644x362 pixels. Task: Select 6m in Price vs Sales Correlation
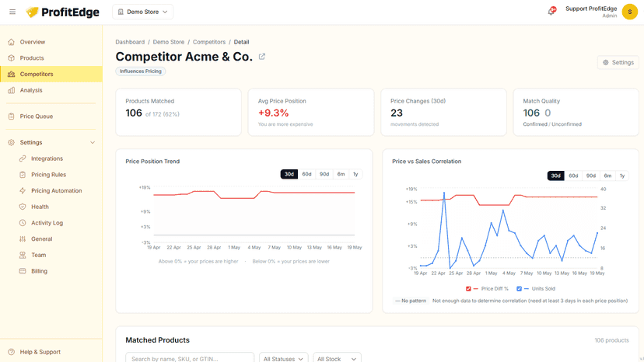pyautogui.click(x=607, y=176)
